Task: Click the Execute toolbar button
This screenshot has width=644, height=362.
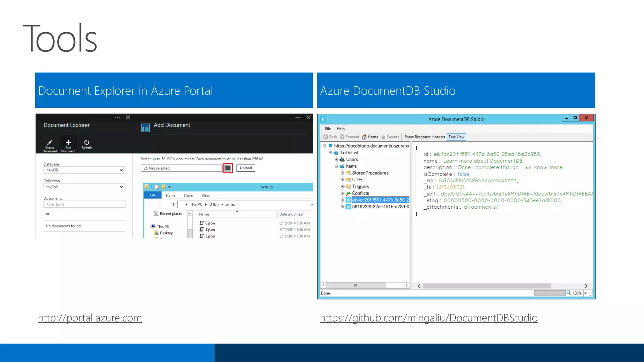Action: [390, 137]
